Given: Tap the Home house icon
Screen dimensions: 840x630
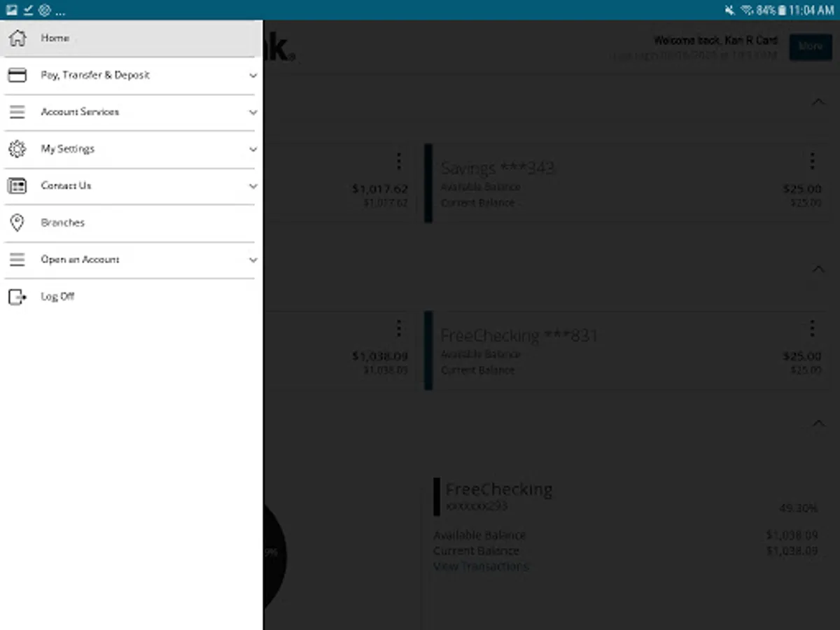Looking at the screenshot, I should pyautogui.click(x=17, y=38).
